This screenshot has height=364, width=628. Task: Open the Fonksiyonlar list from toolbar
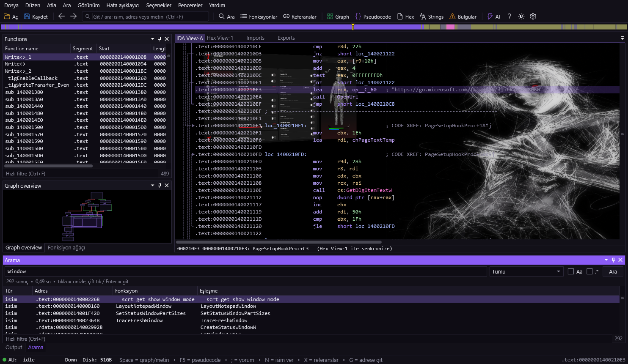coord(259,16)
